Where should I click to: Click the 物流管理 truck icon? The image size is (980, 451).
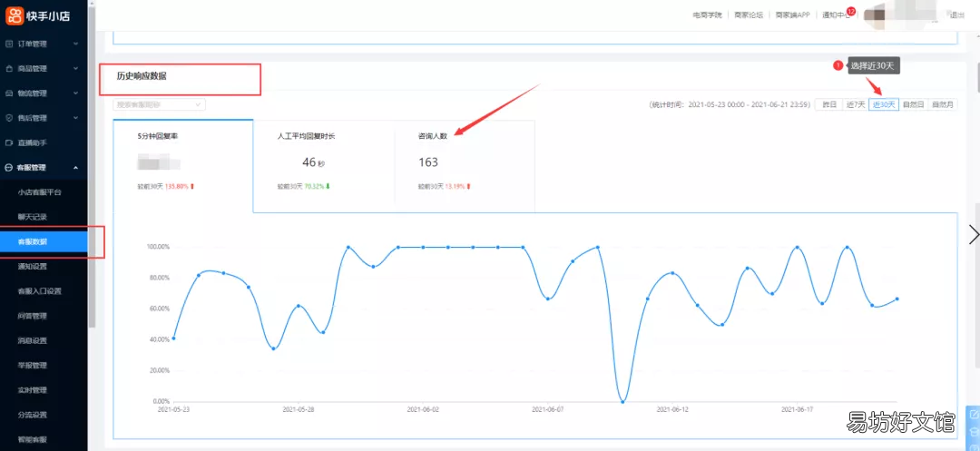[x=9, y=93]
